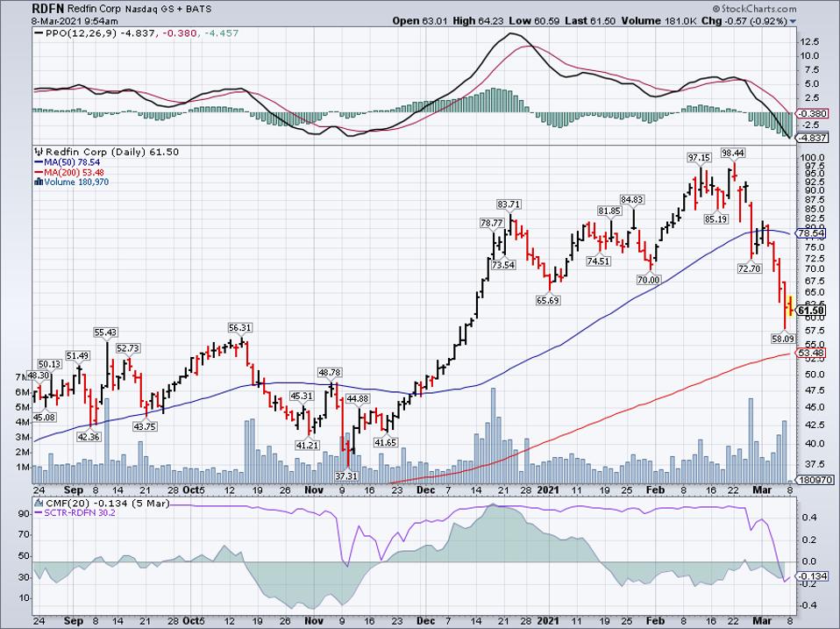Click the 61.50 current price tag
This screenshot has height=629, width=840.
[x=811, y=311]
